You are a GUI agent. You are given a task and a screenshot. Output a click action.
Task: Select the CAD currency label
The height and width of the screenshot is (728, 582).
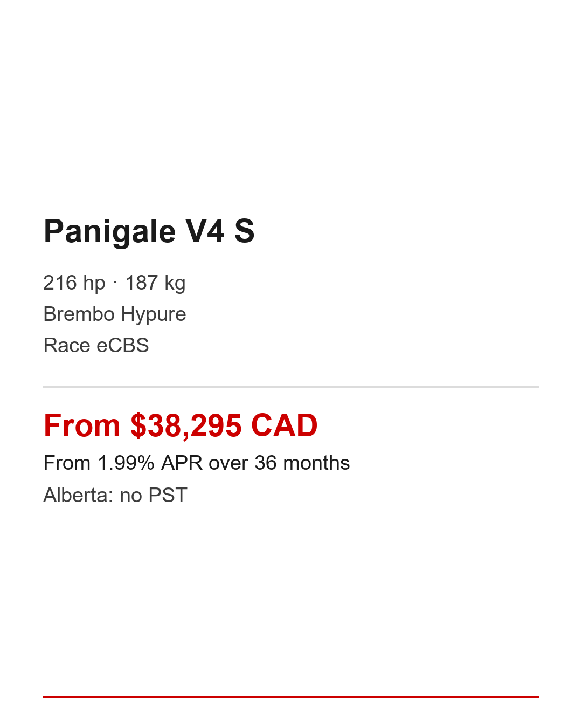tap(284, 425)
